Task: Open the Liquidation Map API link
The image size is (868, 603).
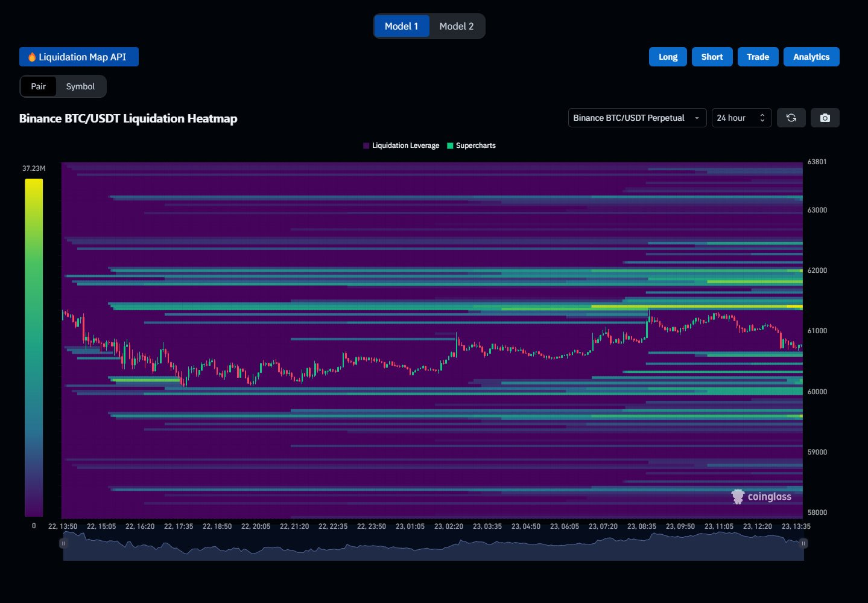Action: coord(79,57)
